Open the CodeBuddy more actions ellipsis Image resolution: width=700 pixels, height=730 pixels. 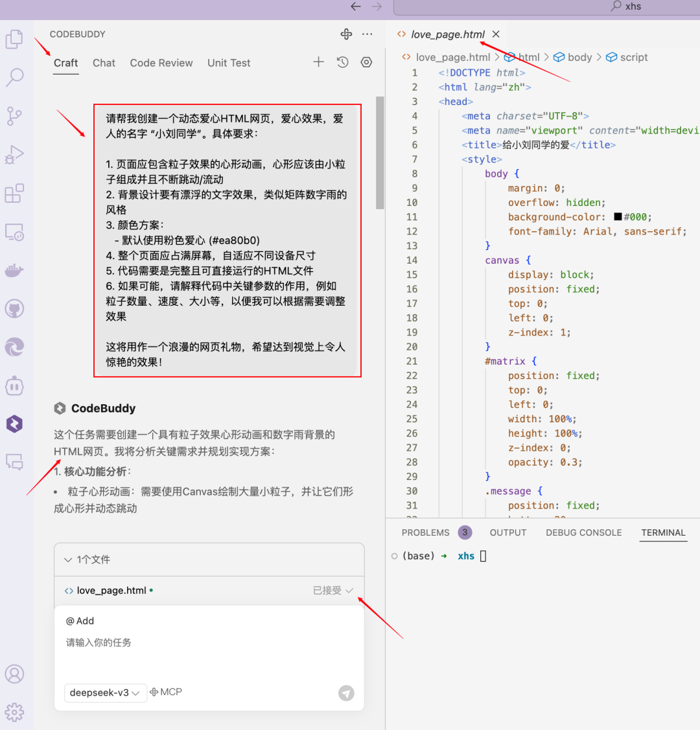pyautogui.click(x=367, y=34)
